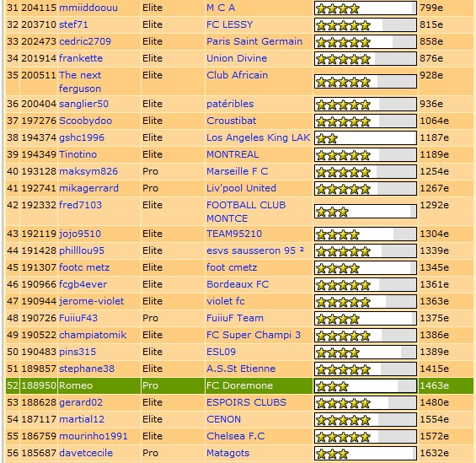Open the Chelsea F.C team link
The image size is (476, 463).
tap(236, 436)
